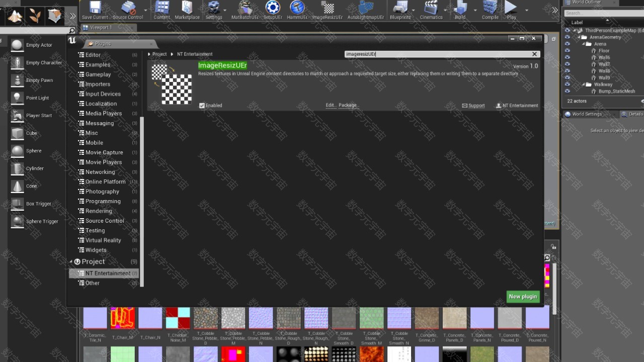This screenshot has height=362, width=644.
Task: Click the T_Checker_Noise_M texture thumbnail
Action: click(x=178, y=319)
